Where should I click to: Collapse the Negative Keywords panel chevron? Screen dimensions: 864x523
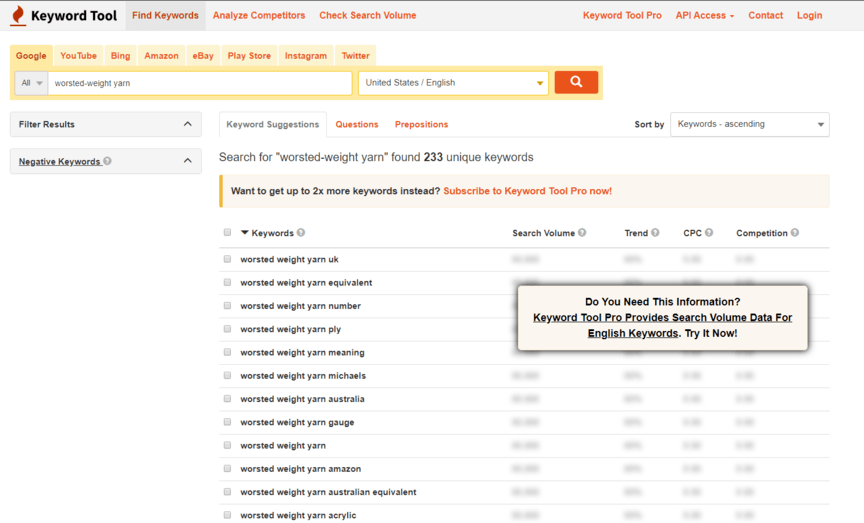pos(187,161)
